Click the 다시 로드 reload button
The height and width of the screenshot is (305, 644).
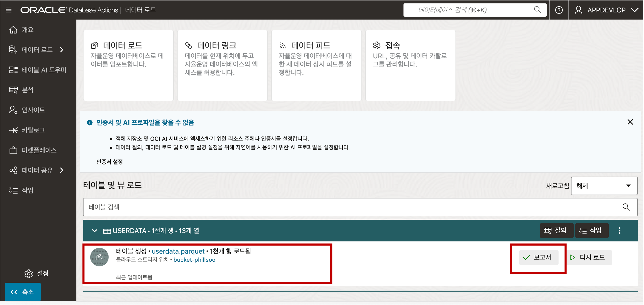589,257
